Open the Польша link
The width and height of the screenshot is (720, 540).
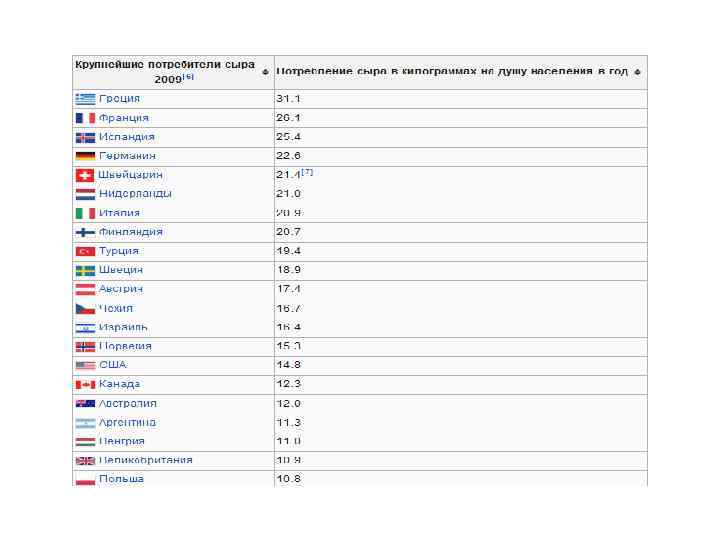[121, 479]
